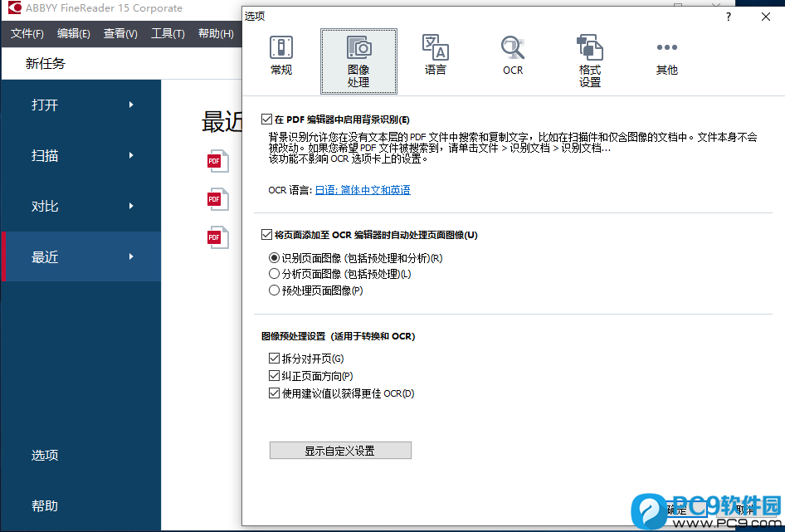The image size is (785, 532).
Task: Open the 格式设置 format settings tab
Action: pos(590,61)
